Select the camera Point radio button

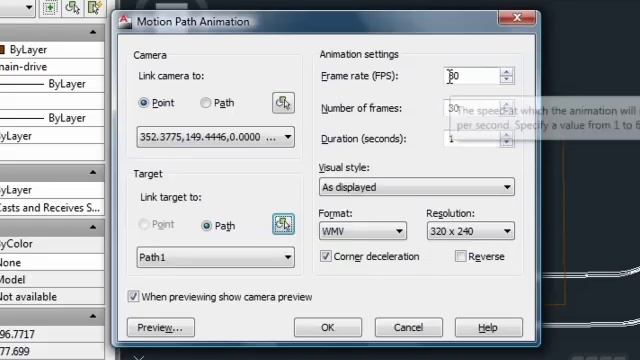[143, 103]
